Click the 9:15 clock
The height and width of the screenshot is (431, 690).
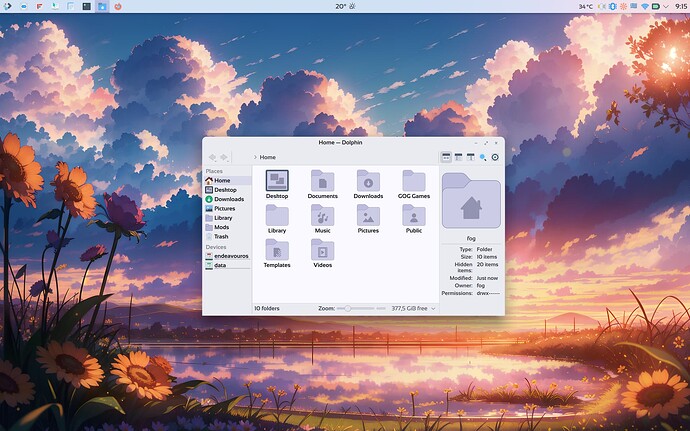point(681,6)
